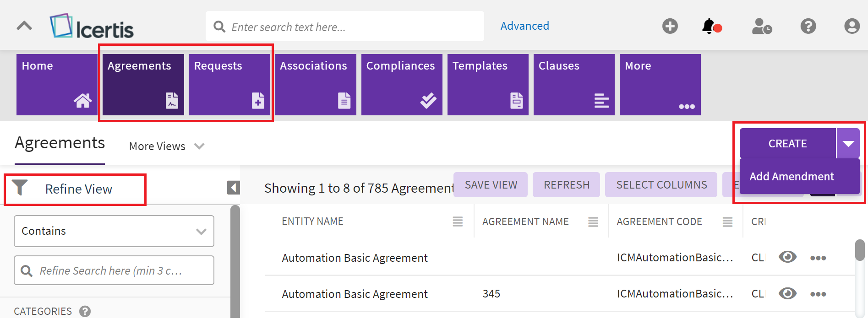Screen dimensions: 868x319
Task: Open the Templates tile
Action: click(x=487, y=85)
